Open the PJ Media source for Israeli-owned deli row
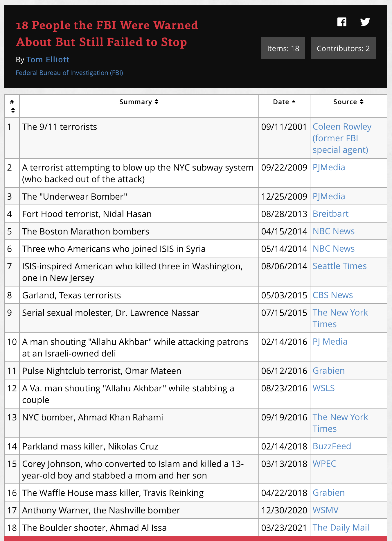Screen dimensions: 392x541 click(x=330, y=342)
